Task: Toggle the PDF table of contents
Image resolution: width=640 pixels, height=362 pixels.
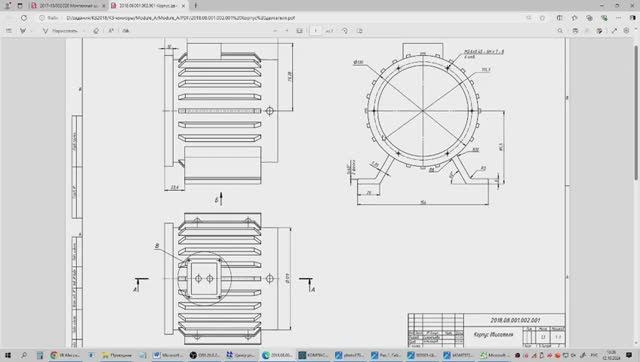Action: 9,31
